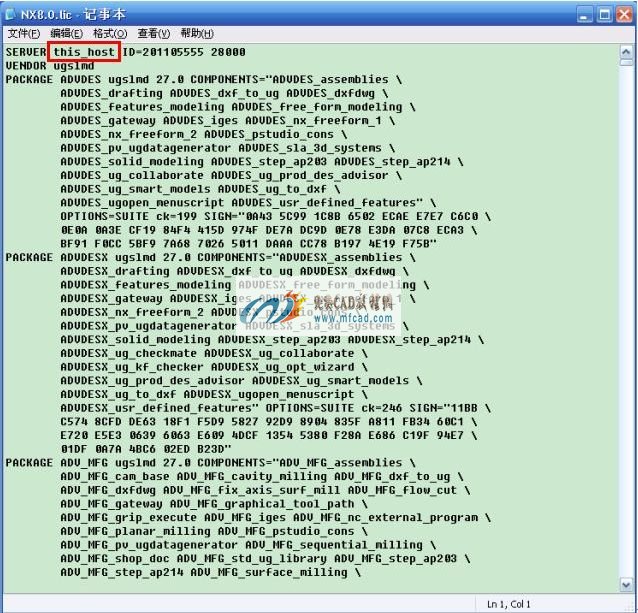The height and width of the screenshot is (613, 638).
Task: Click on PACKAGE ADVDES line
Action: [x=203, y=79]
